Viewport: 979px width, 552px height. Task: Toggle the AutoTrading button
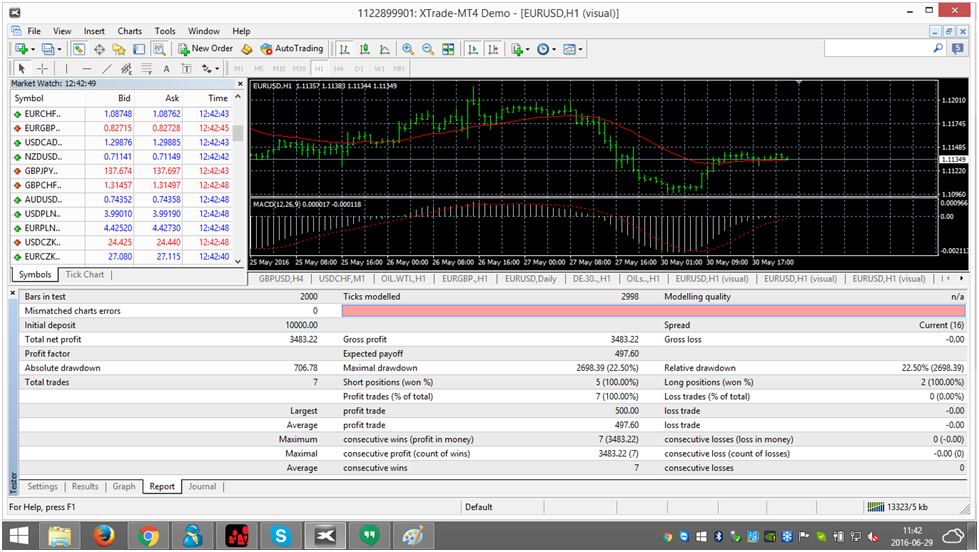(292, 48)
